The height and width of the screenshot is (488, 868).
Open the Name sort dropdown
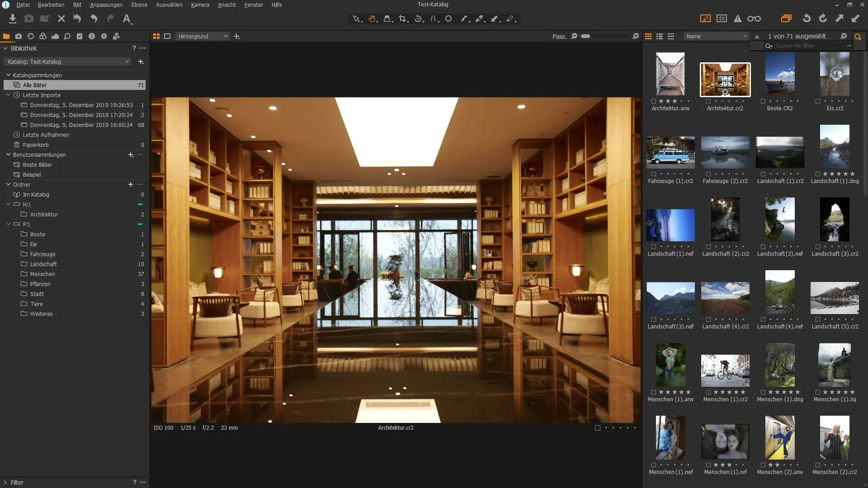716,36
